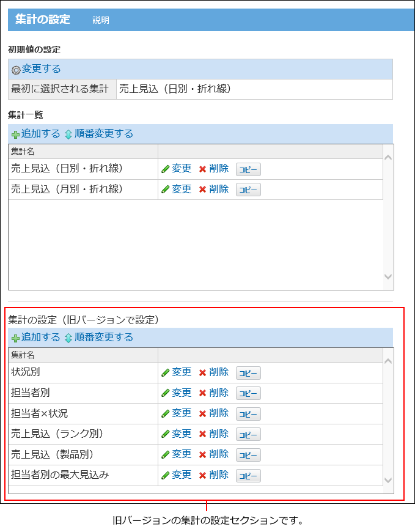Click 削除 for the 状況別 row
This screenshot has height=532, width=415.
click(x=219, y=372)
